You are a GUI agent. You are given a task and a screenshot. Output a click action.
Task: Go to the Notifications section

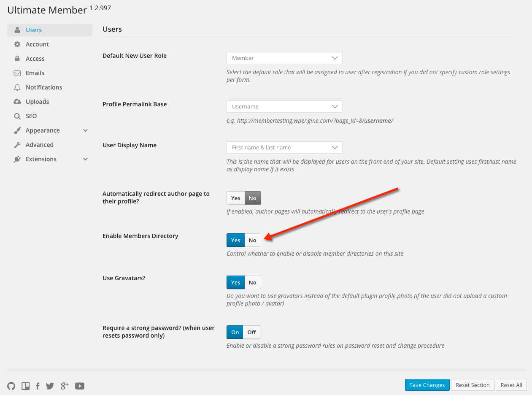(44, 87)
